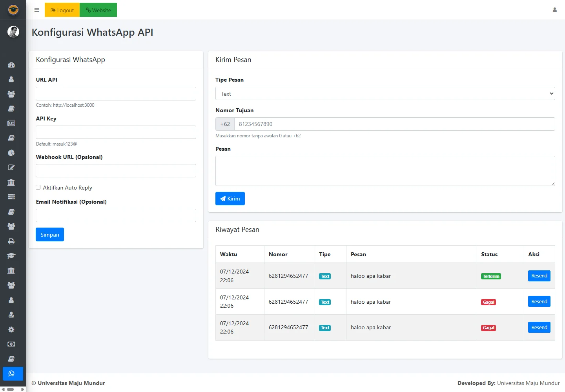Click the yellow Logout button
The image size is (565, 392).
point(62,10)
